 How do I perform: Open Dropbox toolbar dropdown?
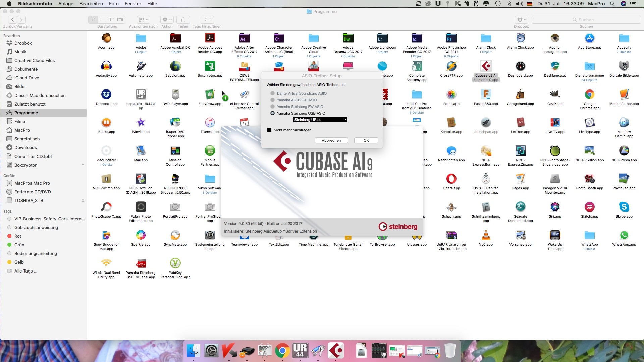pos(521,20)
